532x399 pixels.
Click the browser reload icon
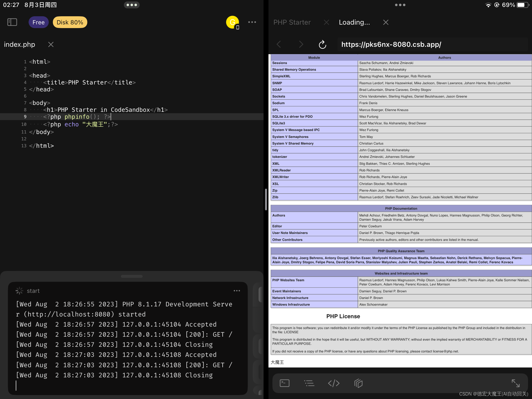click(x=322, y=45)
